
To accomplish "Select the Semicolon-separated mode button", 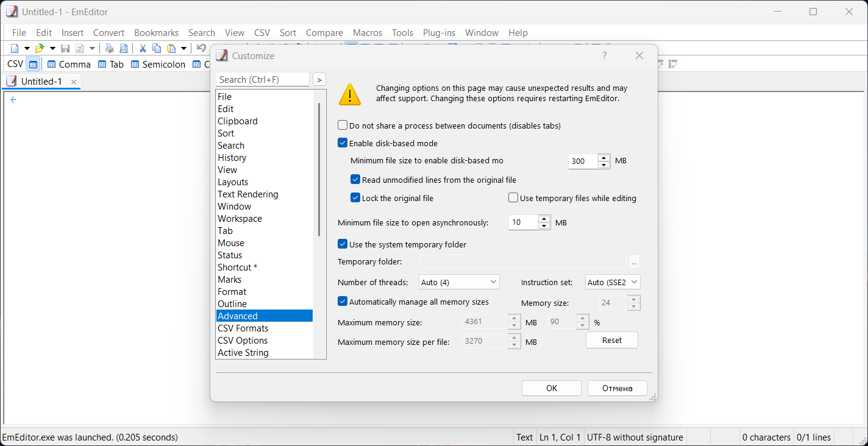I will [158, 64].
